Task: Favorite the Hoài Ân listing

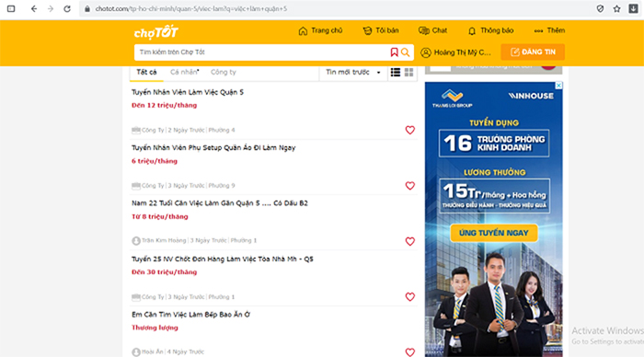Action: 410,352
